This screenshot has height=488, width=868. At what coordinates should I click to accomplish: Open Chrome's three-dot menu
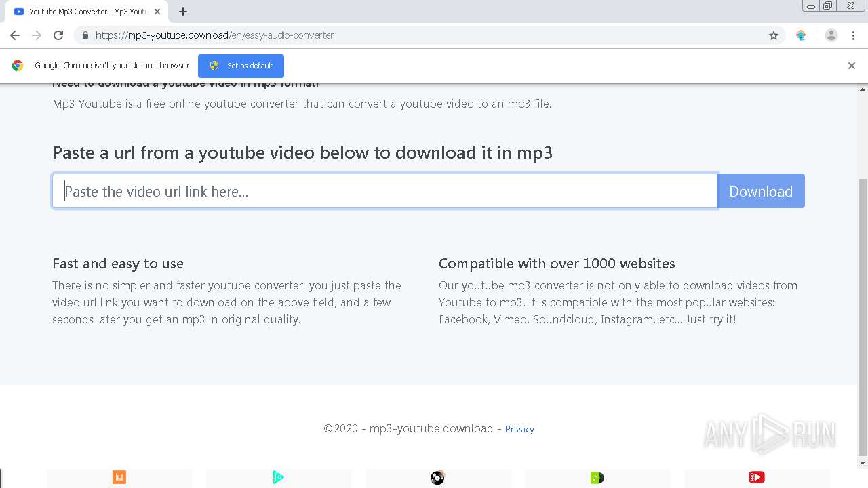point(853,35)
